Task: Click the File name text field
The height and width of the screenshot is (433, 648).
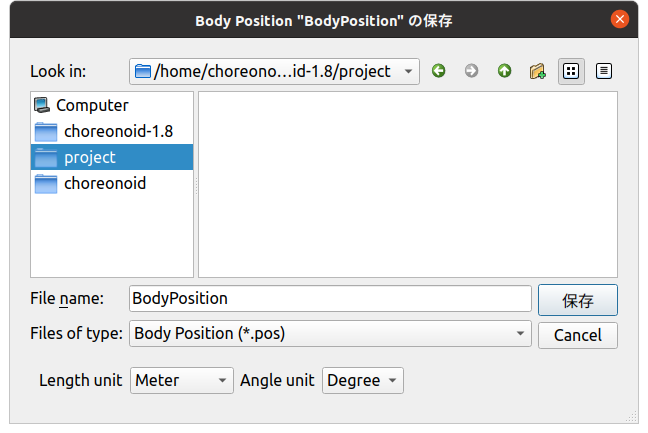Action: tap(330, 298)
